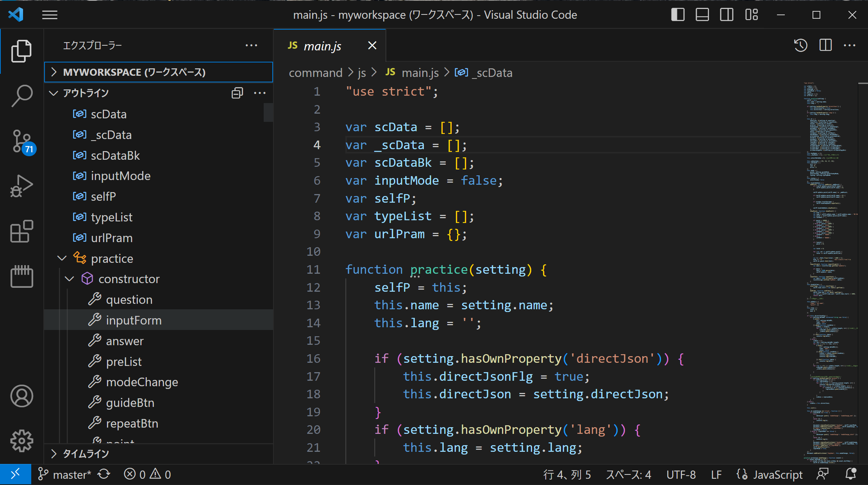The height and width of the screenshot is (485, 868).
Task: Select the main.js editor tab
Action: pos(330,46)
